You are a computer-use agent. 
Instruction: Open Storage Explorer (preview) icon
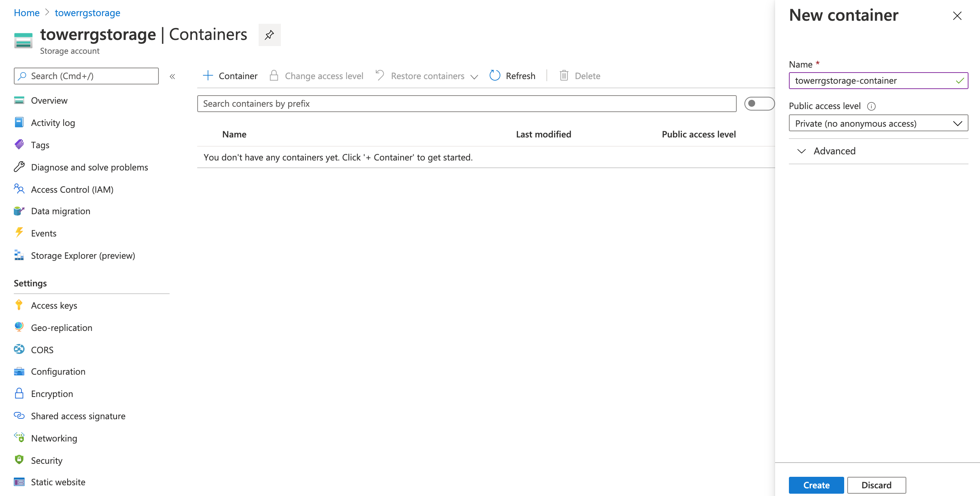[19, 255]
